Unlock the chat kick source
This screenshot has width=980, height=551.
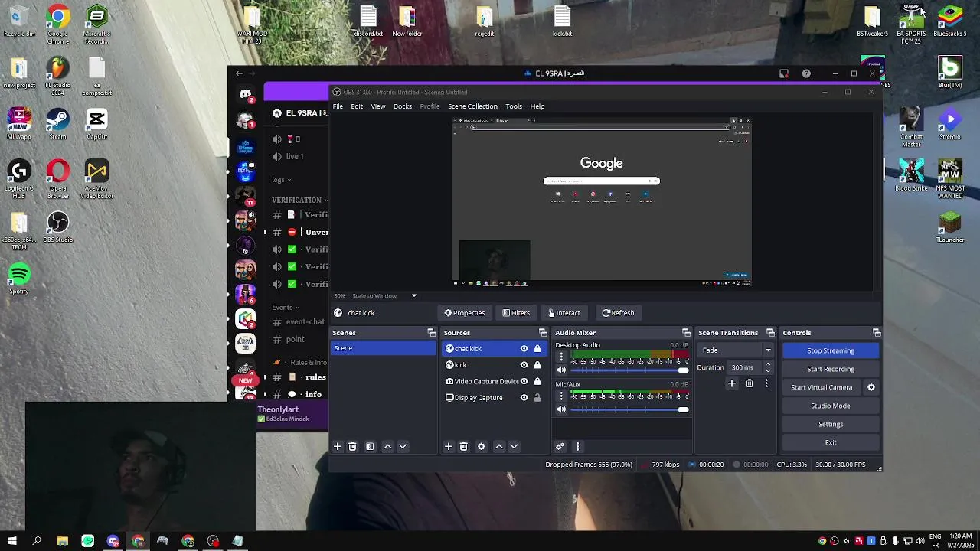(537, 349)
